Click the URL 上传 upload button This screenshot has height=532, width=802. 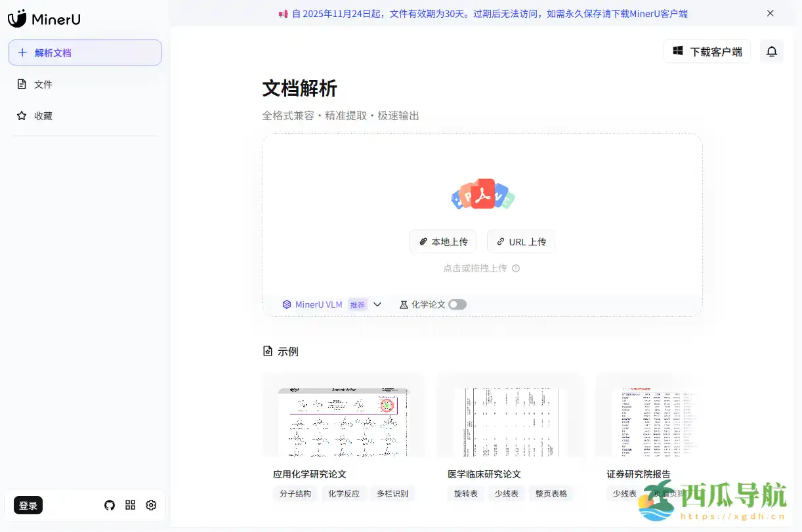click(x=520, y=241)
